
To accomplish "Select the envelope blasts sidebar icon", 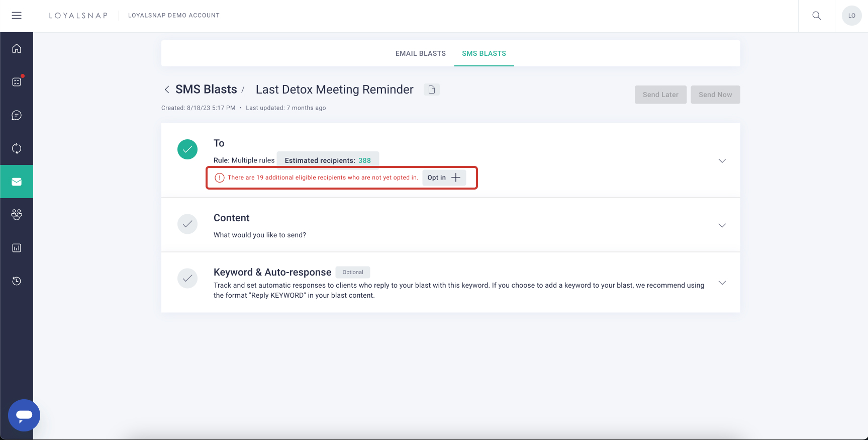I will pos(17,182).
